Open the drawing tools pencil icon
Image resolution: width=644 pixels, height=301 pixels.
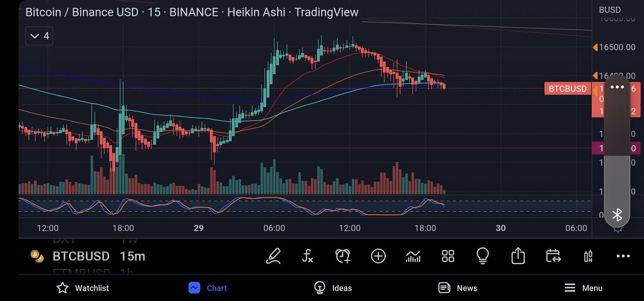[x=273, y=256]
